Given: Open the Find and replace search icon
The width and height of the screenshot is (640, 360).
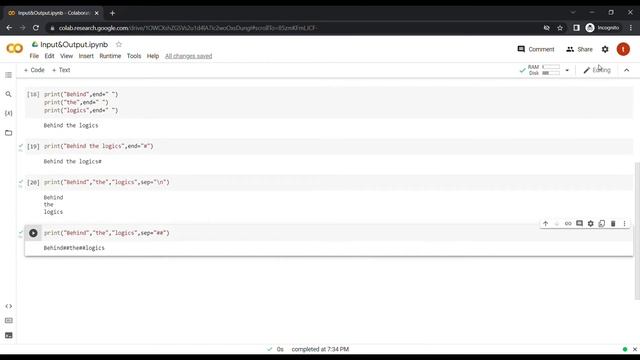Looking at the screenshot, I should 8,94.
